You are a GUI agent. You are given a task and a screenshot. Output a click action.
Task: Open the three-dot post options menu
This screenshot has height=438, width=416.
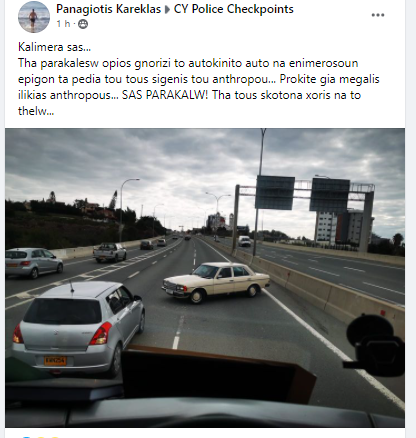[x=378, y=15]
